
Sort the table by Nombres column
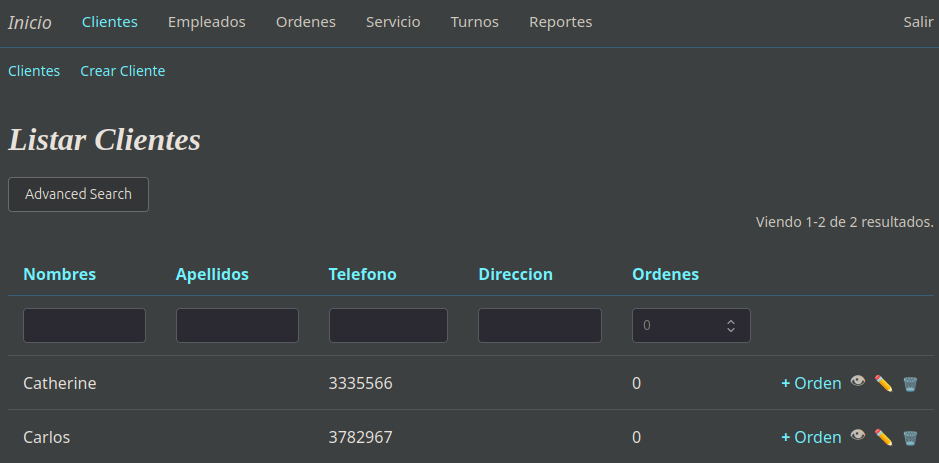tap(59, 274)
